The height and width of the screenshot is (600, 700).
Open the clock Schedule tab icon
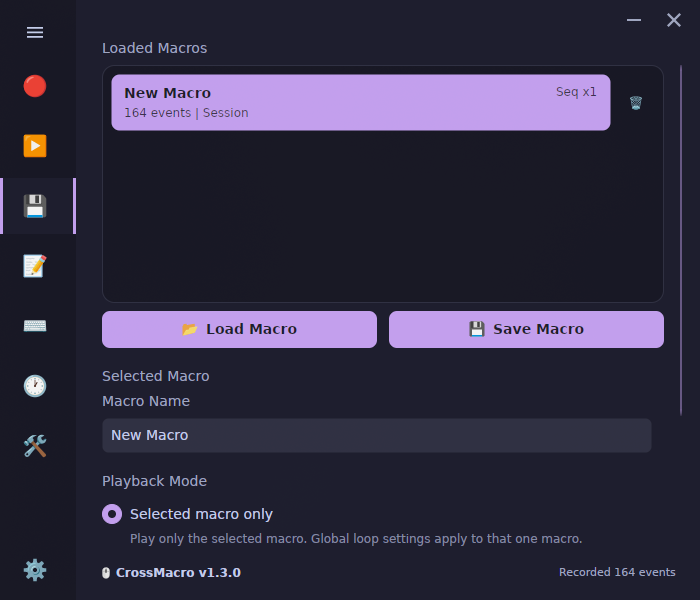click(x=35, y=386)
